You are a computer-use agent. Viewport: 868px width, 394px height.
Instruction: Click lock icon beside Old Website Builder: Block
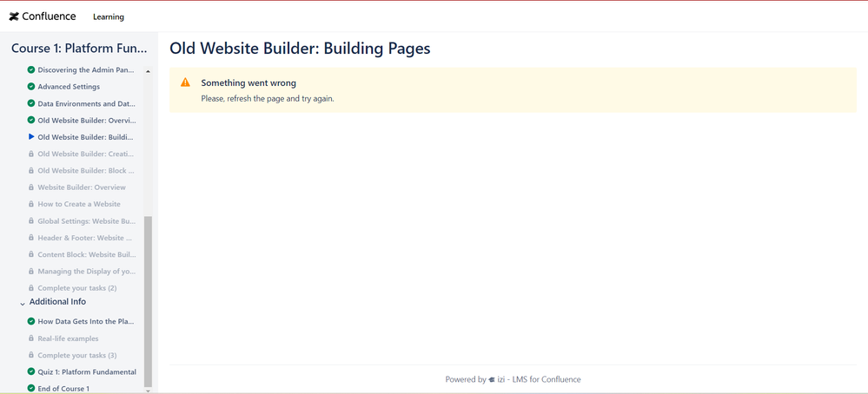(31, 171)
